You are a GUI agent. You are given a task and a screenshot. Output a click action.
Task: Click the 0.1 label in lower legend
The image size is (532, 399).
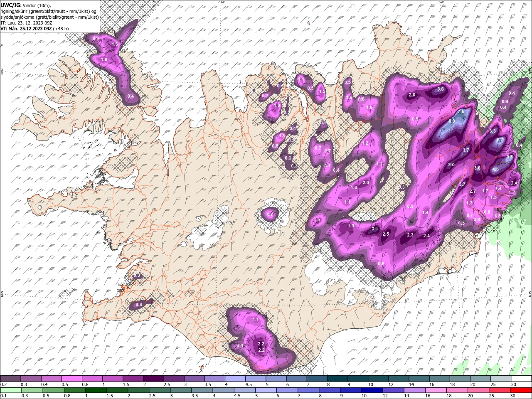click(4, 396)
